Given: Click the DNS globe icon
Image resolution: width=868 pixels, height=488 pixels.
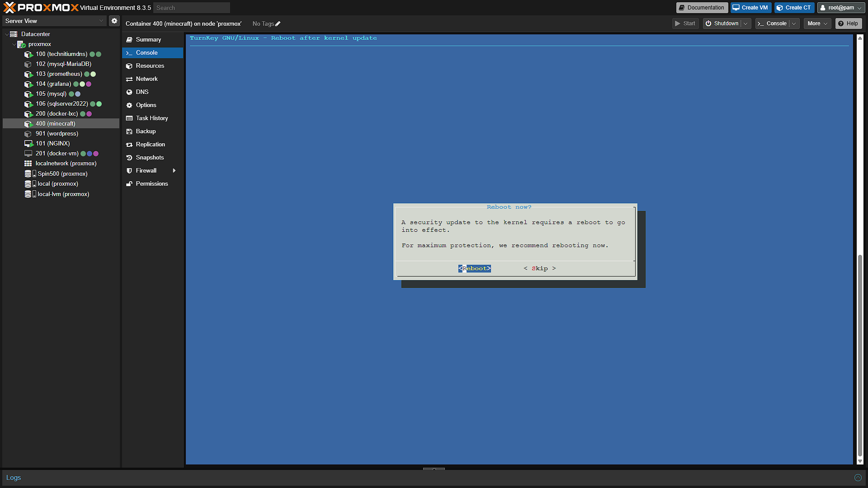Looking at the screenshot, I should (129, 92).
